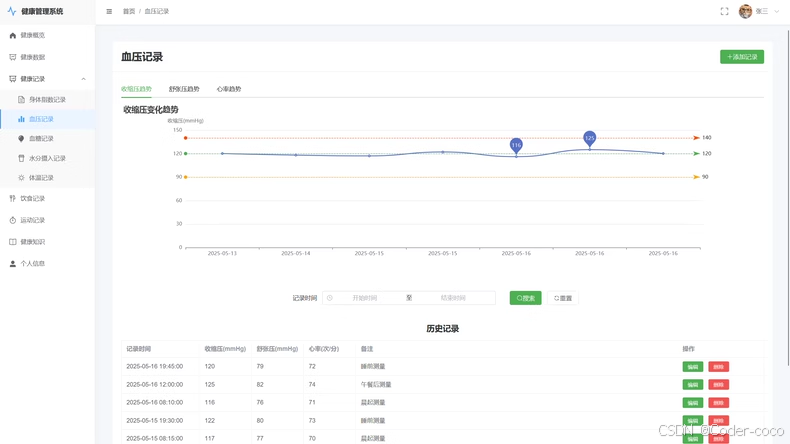Click the 收缩压(mmHg) column header

tap(225, 349)
